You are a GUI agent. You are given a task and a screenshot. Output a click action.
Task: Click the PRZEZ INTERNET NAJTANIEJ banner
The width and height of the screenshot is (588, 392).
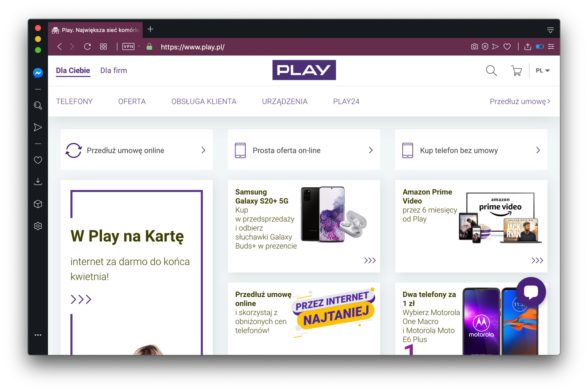(x=334, y=313)
